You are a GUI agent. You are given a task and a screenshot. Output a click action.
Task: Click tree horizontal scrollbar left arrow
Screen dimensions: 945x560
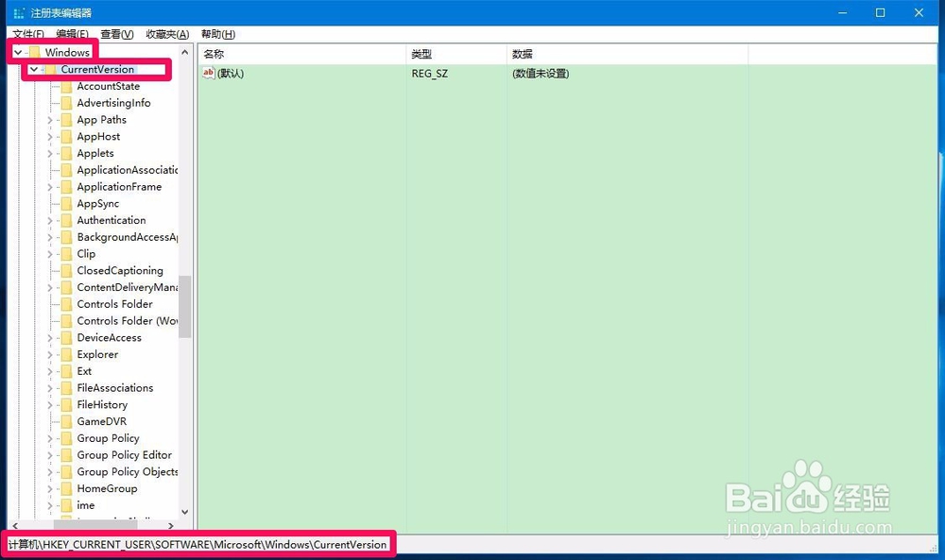pyautogui.click(x=15, y=526)
